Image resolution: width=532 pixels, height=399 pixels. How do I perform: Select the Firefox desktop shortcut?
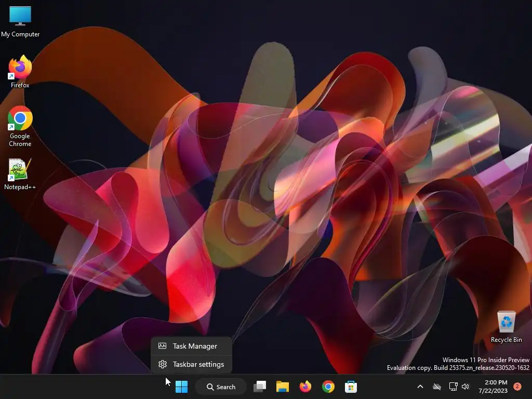[20, 72]
